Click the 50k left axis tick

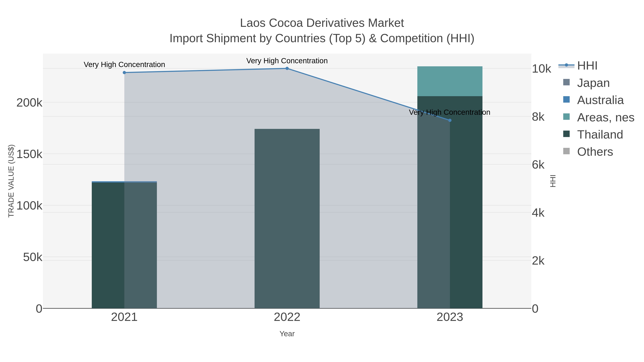[x=33, y=257]
